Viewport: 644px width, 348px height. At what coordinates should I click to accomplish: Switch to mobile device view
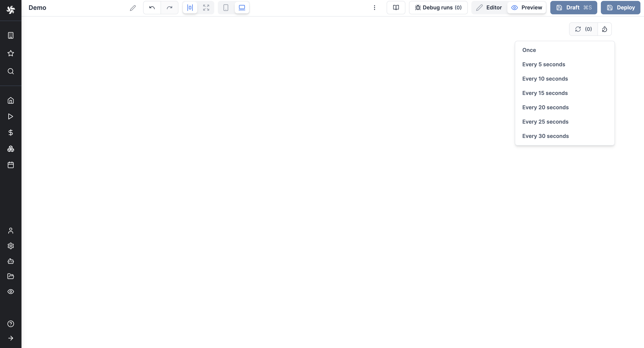225,8
